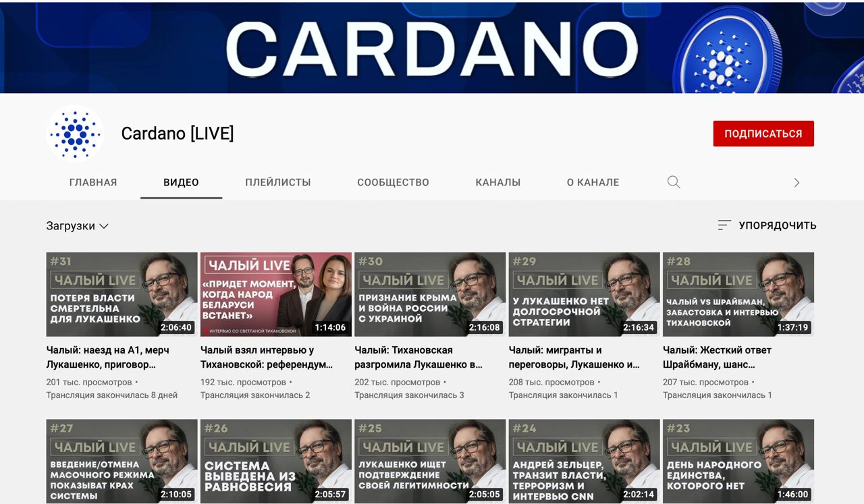Open the КАНАЛЫ tab
864x504 pixels.
498,182
